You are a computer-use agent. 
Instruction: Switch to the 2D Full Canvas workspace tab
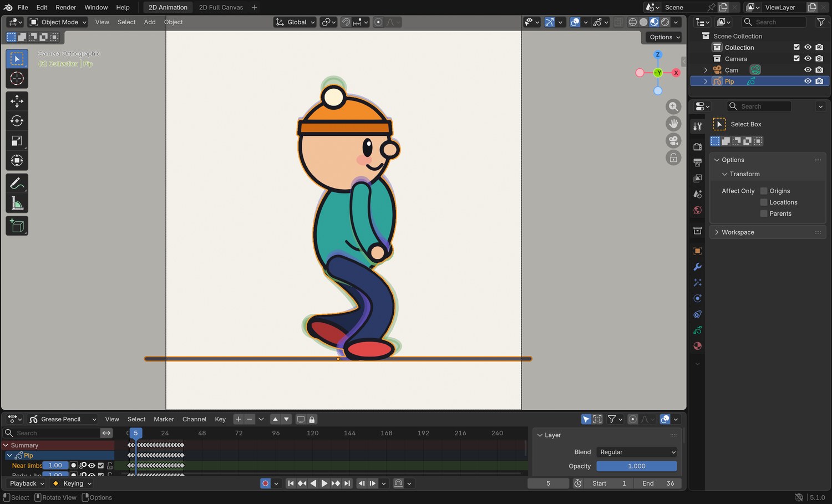(x=221, y=7)
